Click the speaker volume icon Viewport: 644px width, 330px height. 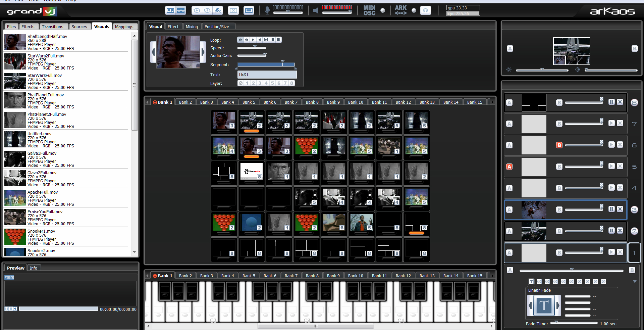[316, 10]
